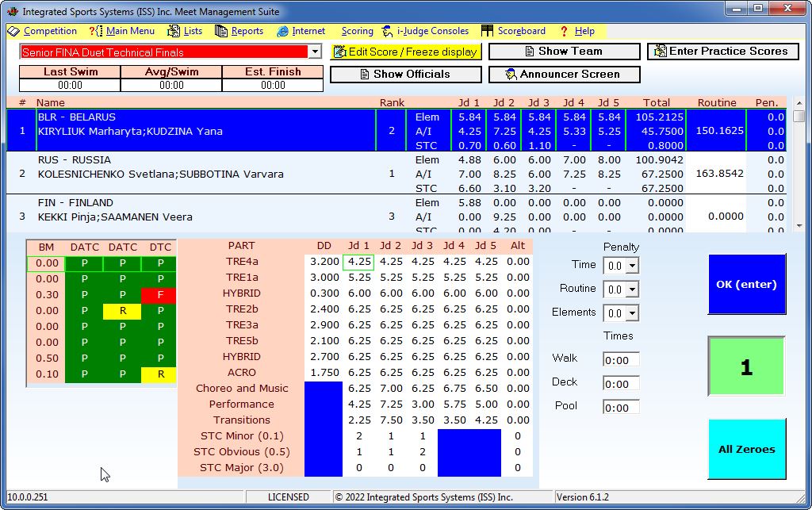Click the icon on Edit Score / Freeze display

coord(339,52)
